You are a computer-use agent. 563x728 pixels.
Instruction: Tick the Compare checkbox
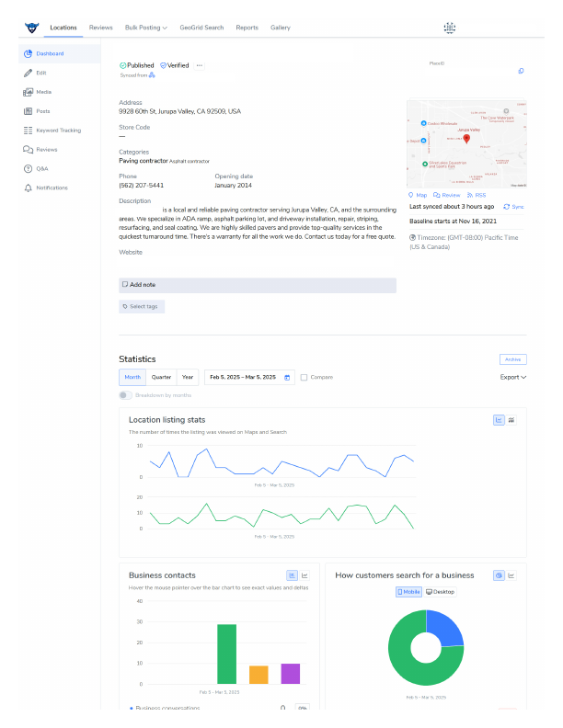coord(304,378)
